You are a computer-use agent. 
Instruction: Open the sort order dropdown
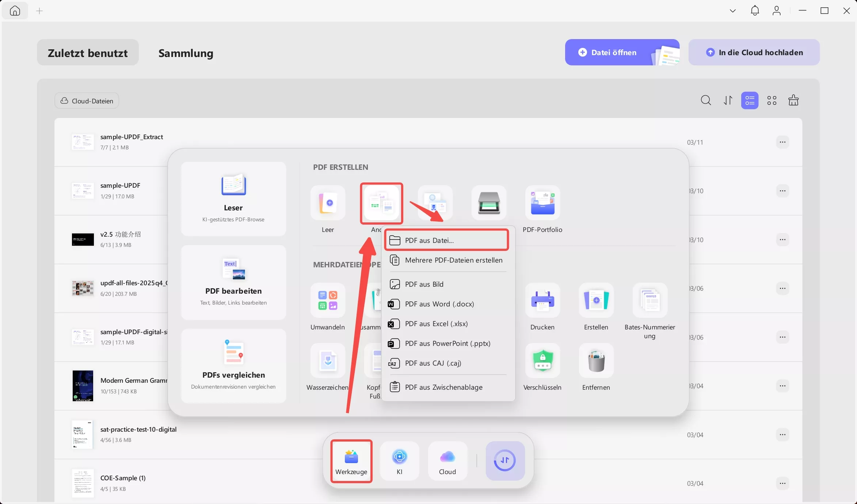click(x=728, y=100)
